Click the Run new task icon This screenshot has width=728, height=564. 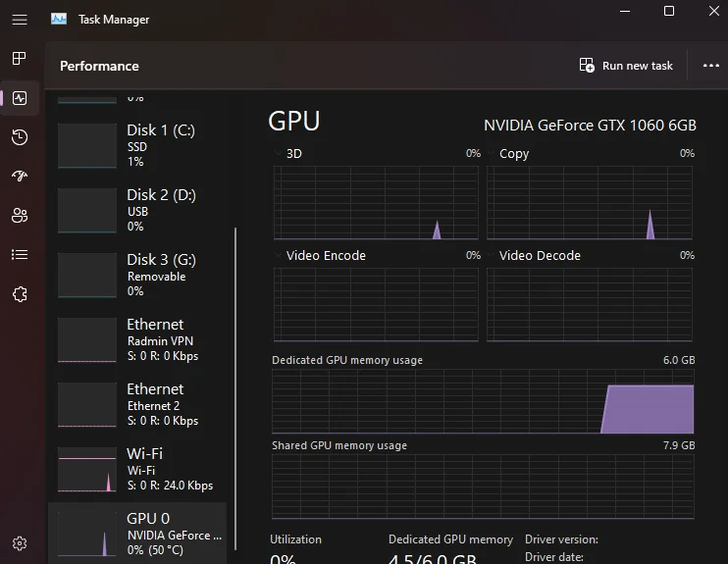tap(587, 66)
